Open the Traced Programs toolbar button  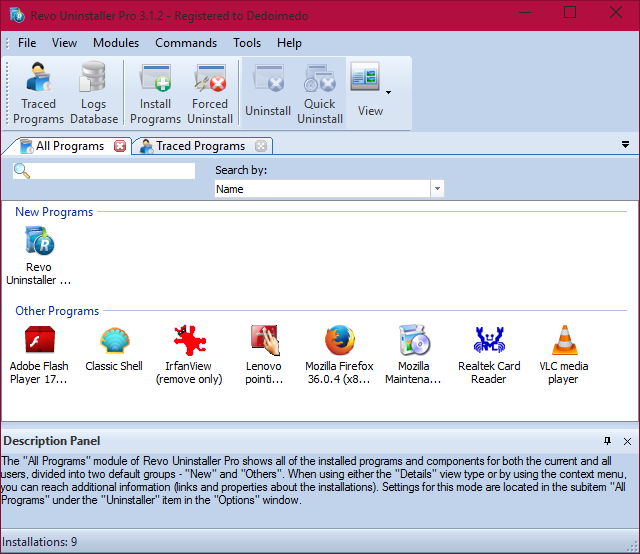pos(39,92)
